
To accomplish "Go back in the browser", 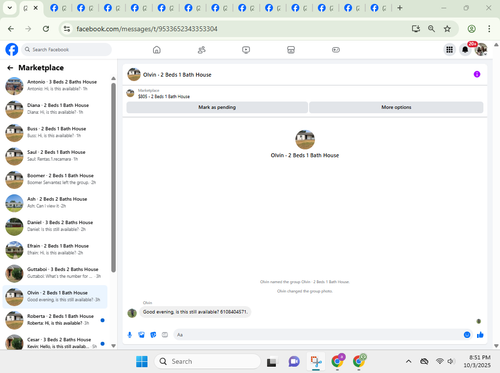I will point(11,29).
